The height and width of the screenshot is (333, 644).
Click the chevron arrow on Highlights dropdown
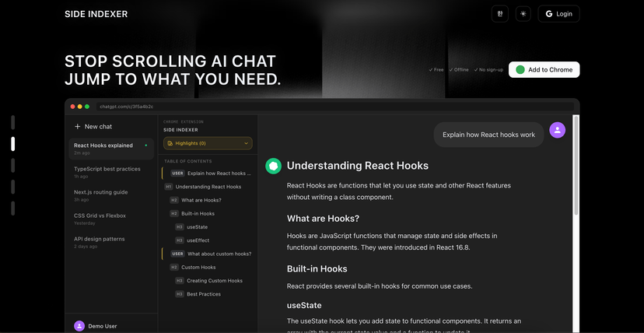[x=247, y=143]
